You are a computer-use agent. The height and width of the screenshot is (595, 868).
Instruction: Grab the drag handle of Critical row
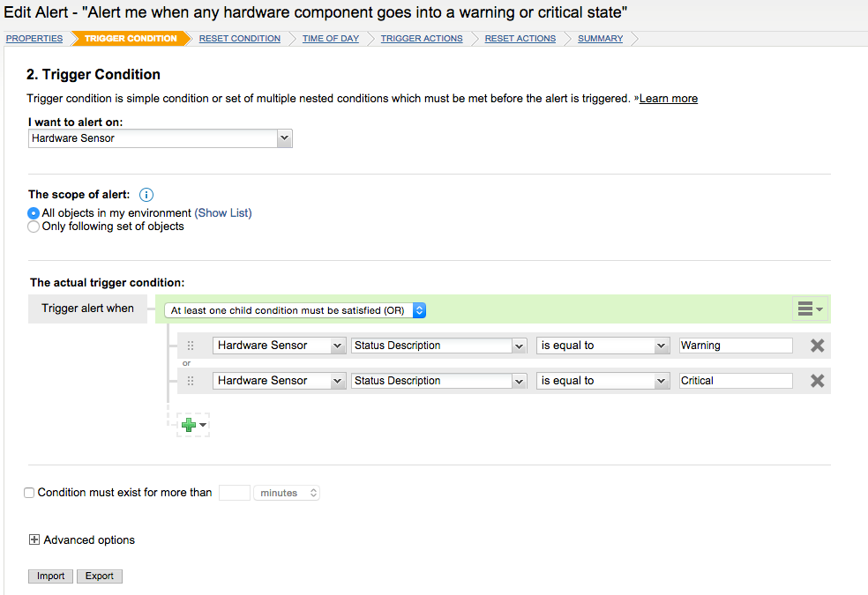(191, 381)
